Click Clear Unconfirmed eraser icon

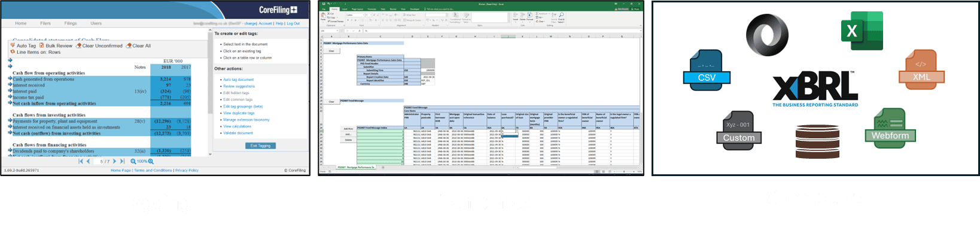[x=78, y=46]
